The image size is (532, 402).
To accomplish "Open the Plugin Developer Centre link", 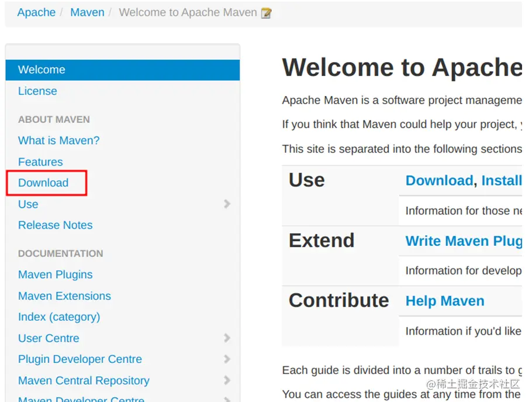I will pos(80,359).
